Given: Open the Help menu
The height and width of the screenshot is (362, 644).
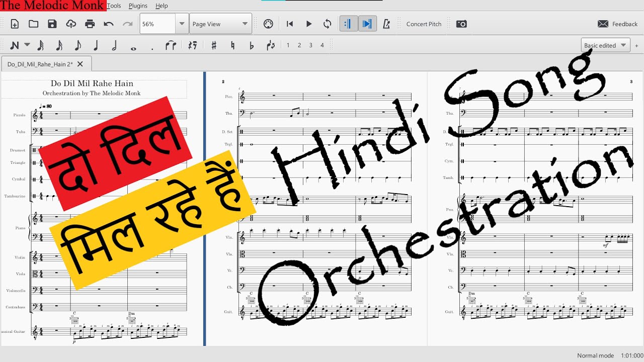Looking at the screenshot, I should [162, 6].
